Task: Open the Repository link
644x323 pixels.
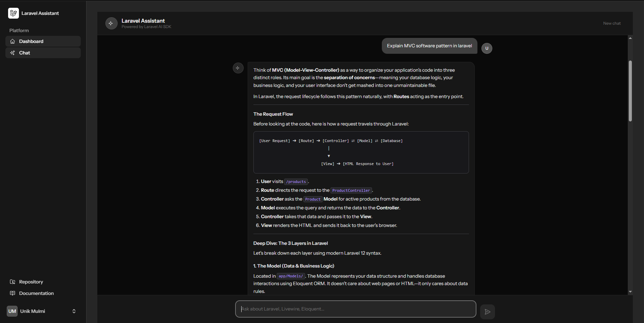Action: point(31,282)
